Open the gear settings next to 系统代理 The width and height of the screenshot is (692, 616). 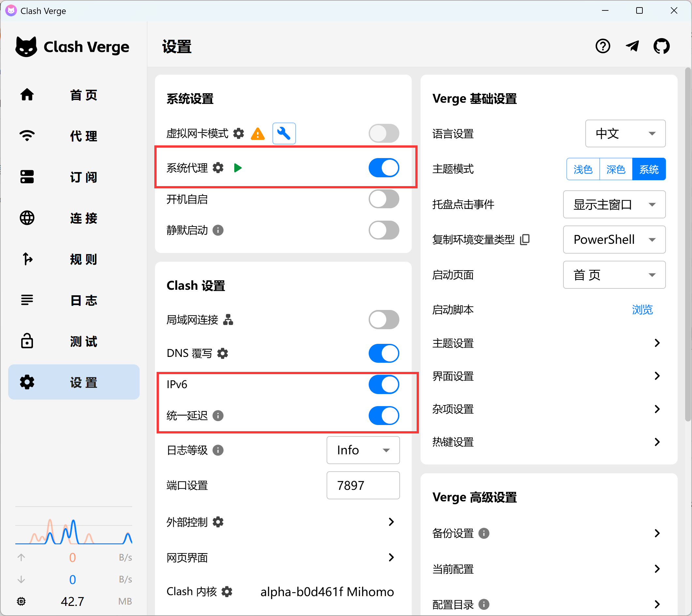[218, 168]
